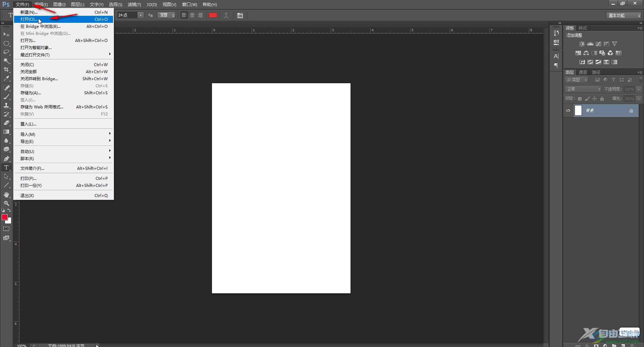
Task: Select the Magic Wand tool
Action: click(6, 61)
